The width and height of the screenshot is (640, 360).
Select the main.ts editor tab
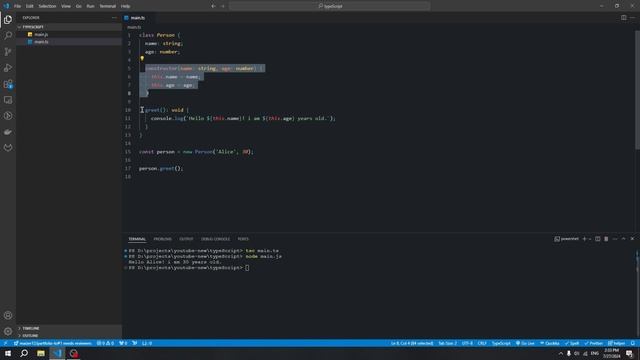[138, 18]
